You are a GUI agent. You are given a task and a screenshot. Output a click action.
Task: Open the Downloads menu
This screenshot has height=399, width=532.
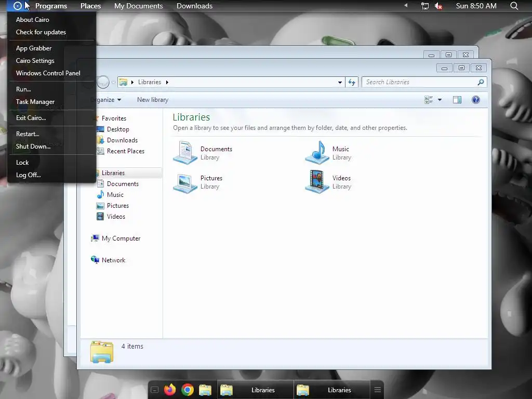(x=194, y=6)
